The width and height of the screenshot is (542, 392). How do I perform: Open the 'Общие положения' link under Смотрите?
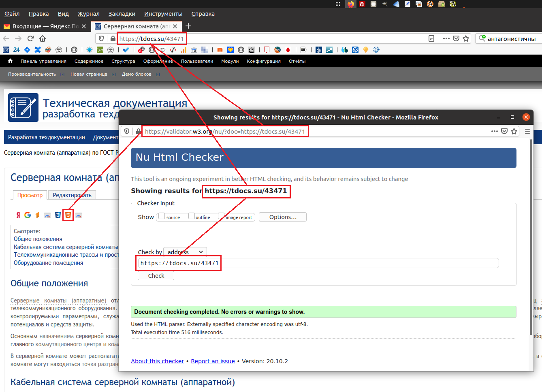pyautogui.click(x=38, y=239)
